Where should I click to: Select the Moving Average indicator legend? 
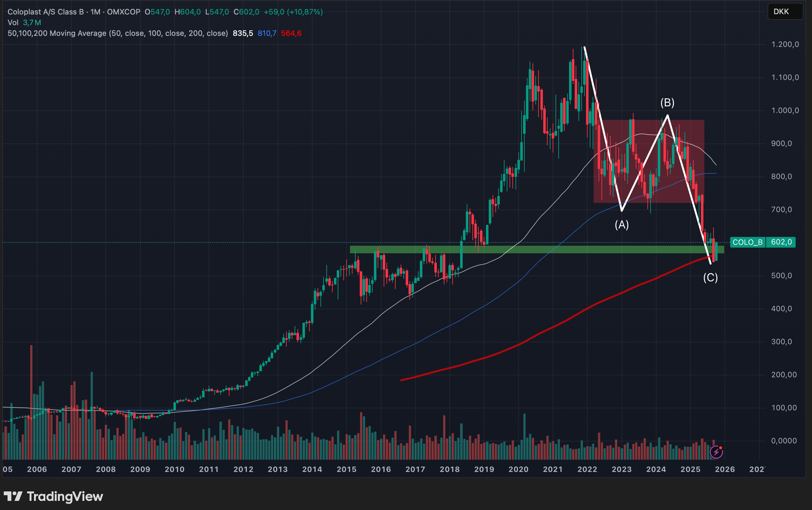point(118,33)
